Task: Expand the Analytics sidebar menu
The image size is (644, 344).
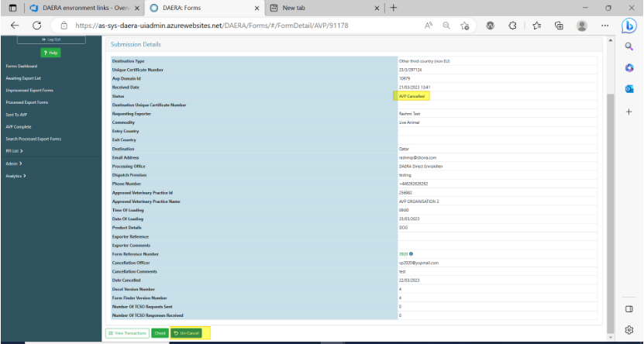Action: pyautogui.click(x=15, y=176)
